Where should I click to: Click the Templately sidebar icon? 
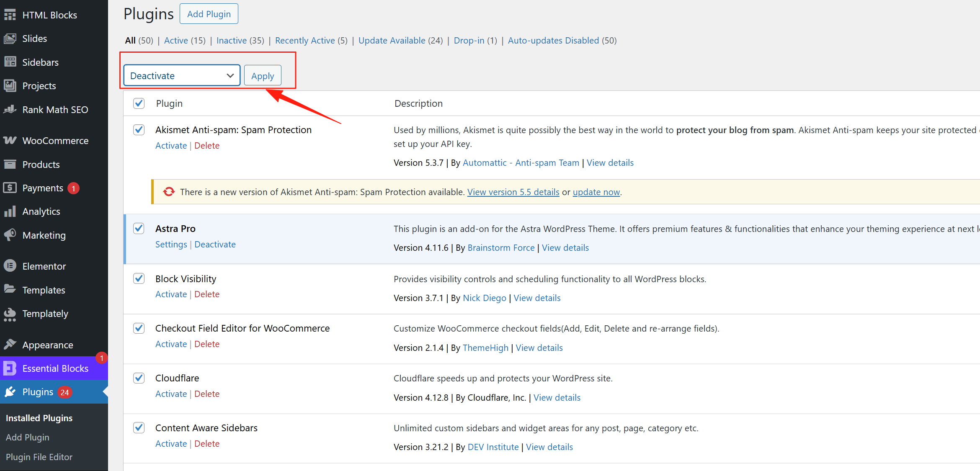point(10,314)
